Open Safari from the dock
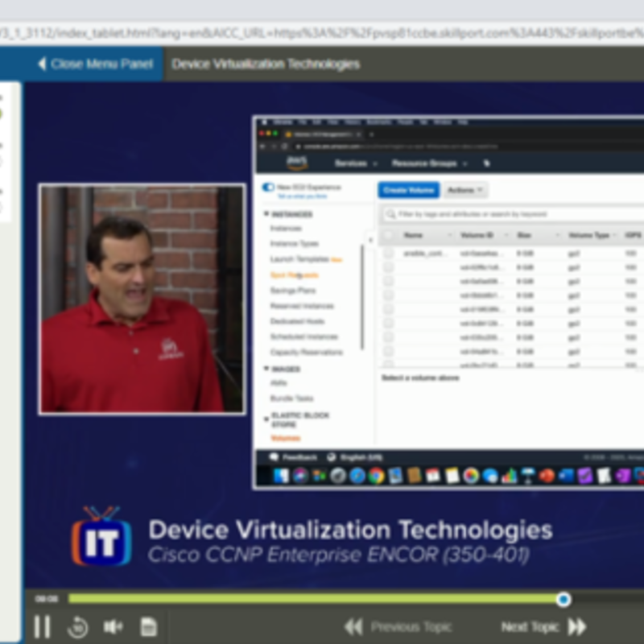This screenshot has height=644, width=644. coord(357,476)
